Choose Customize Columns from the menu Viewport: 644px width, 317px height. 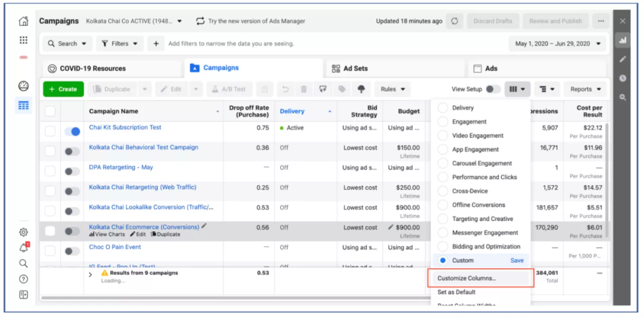tap(466, 278)
